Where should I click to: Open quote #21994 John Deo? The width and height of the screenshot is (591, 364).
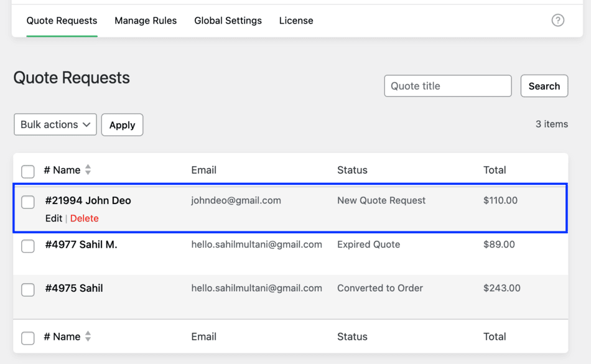point(88,200)
